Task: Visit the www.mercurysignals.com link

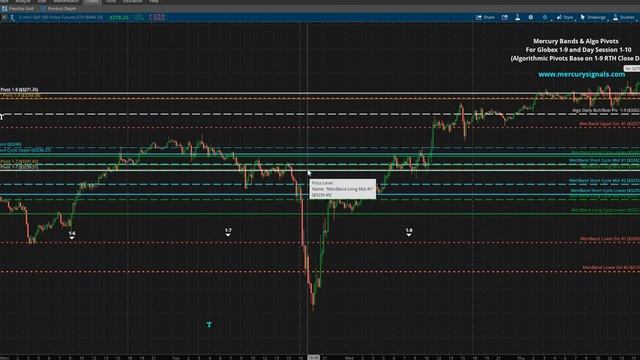Action: tap(581, 74)
